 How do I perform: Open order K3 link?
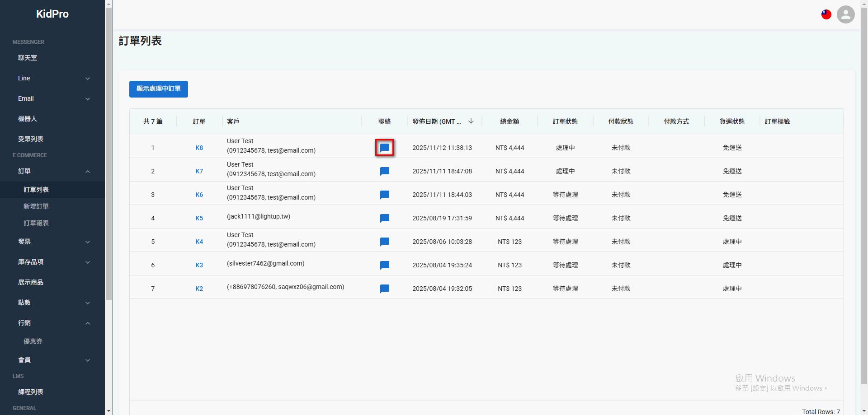(199, 265)
